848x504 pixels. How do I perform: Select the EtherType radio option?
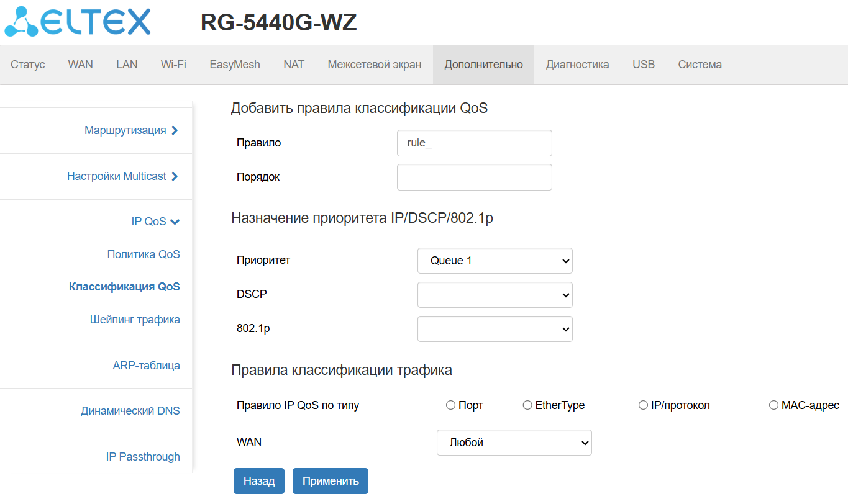coord(527,405)
